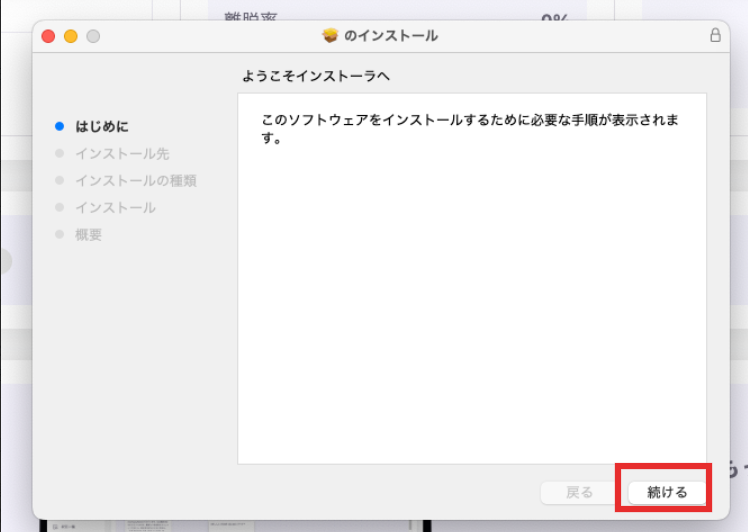
Task: Open the 概要 step label
Action: point(88,234)
